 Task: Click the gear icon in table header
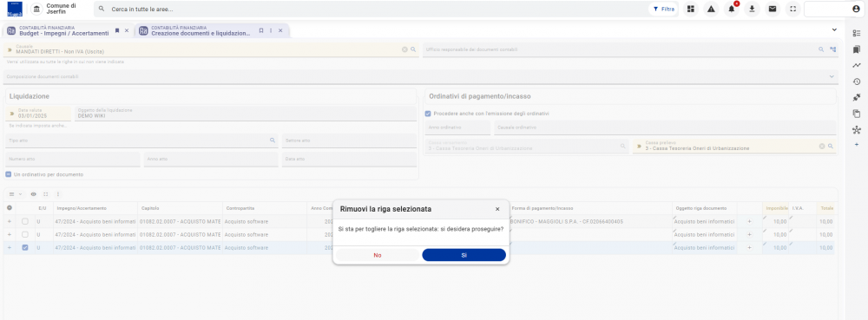9,208
